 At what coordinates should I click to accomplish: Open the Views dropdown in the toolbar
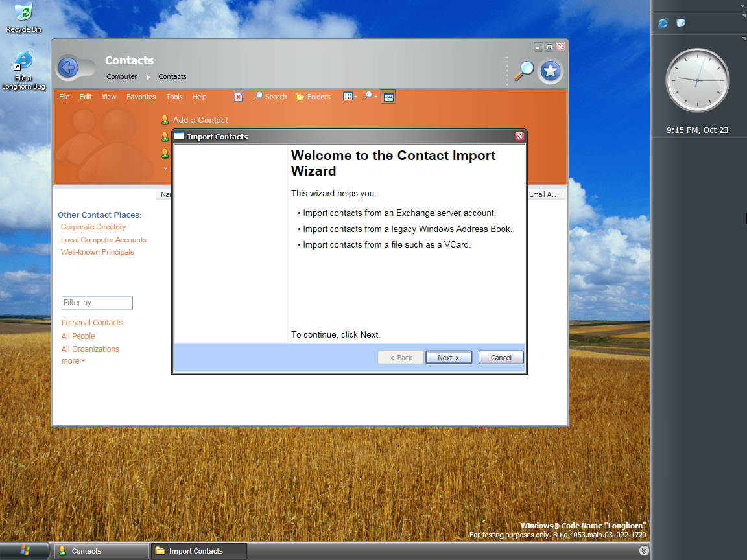tap(350, 97)
